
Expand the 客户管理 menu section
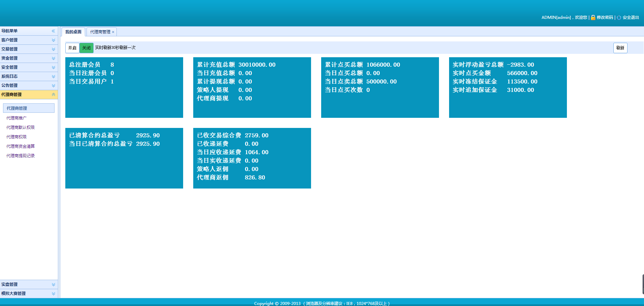29,40
